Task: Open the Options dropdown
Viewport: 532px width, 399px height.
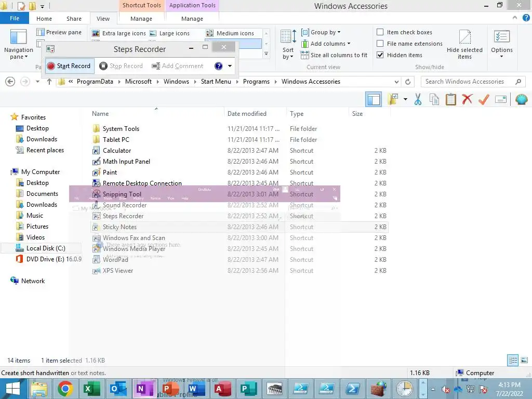Action: click(x=501, y=44)
